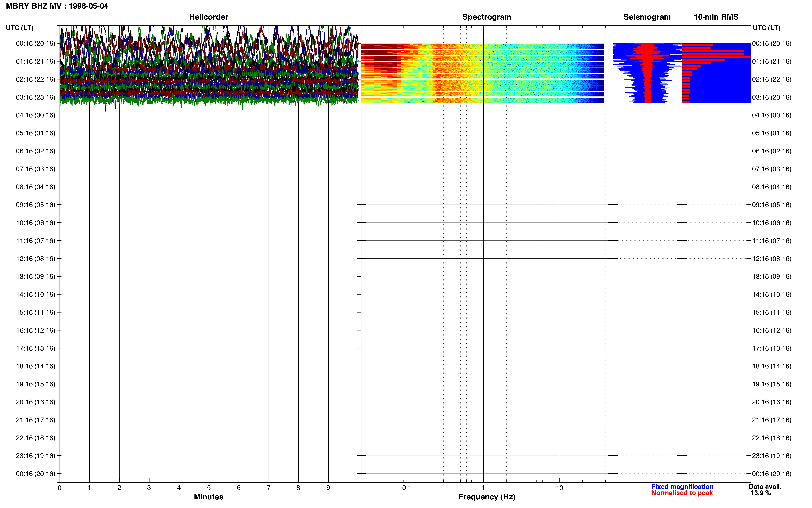Click left time label '19:16 (15:16)'
The width and height of the screenshot is (812, 508).
pyautogui.click(x=36, y=384)
